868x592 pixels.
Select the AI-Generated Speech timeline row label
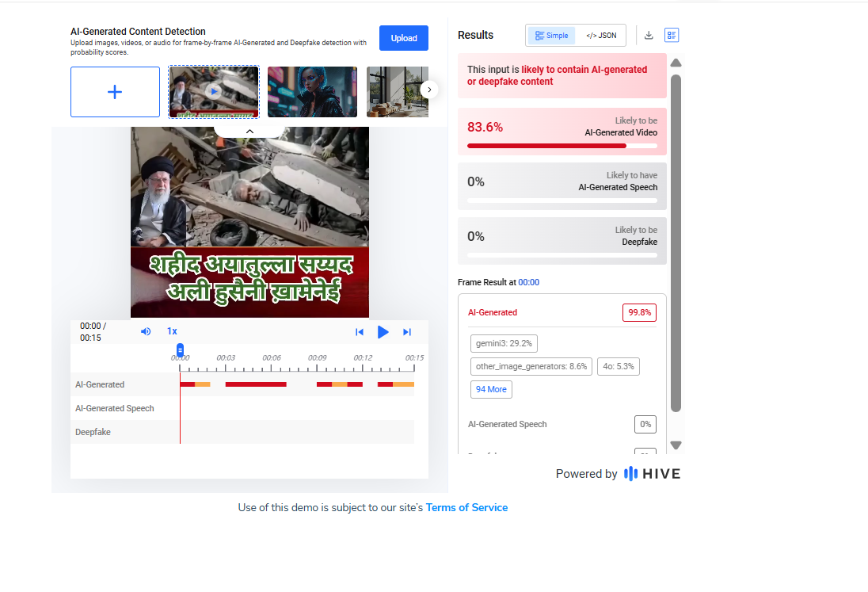coord(115,408)
